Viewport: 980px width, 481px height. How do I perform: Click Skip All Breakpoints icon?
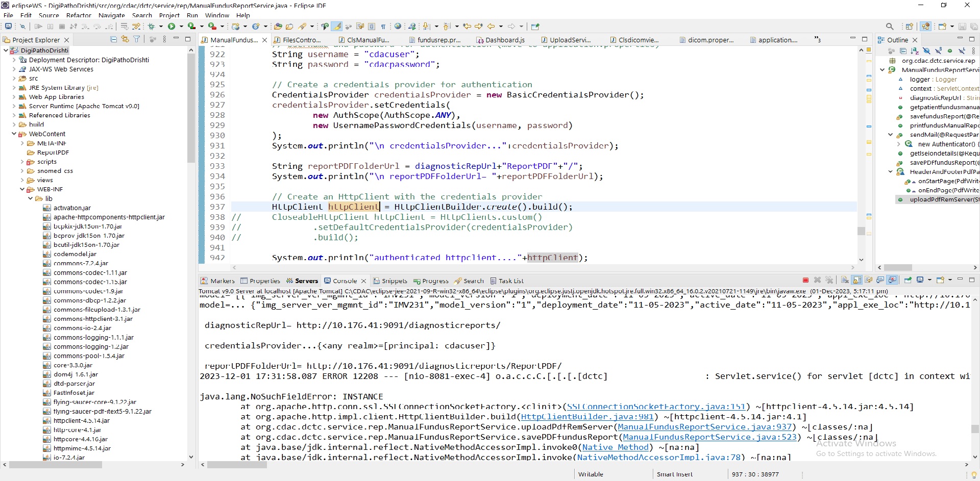tap(22, 27)
